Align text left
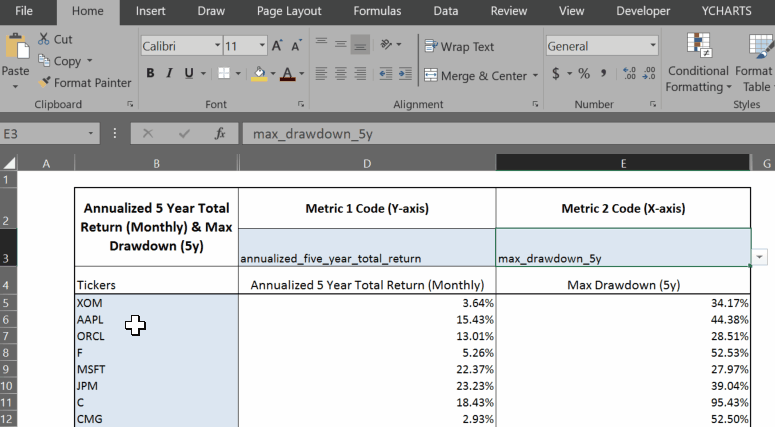This screenshot has height=427, width=775. [321, 74]
